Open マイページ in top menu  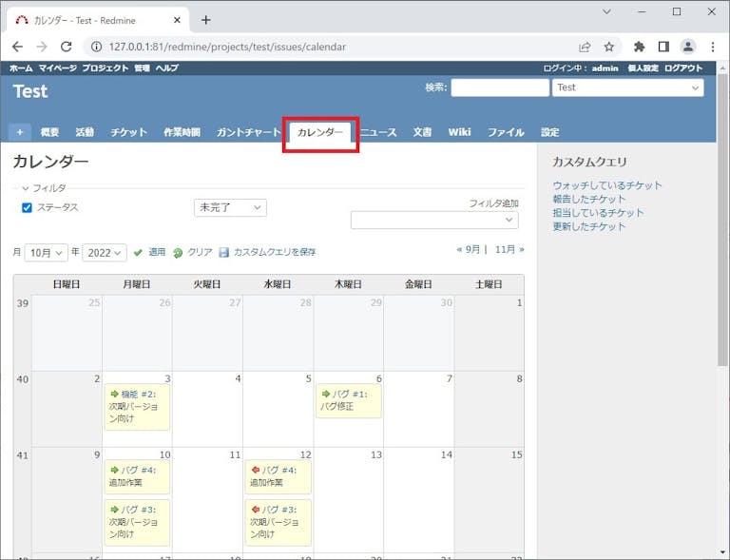pos(57,68)
